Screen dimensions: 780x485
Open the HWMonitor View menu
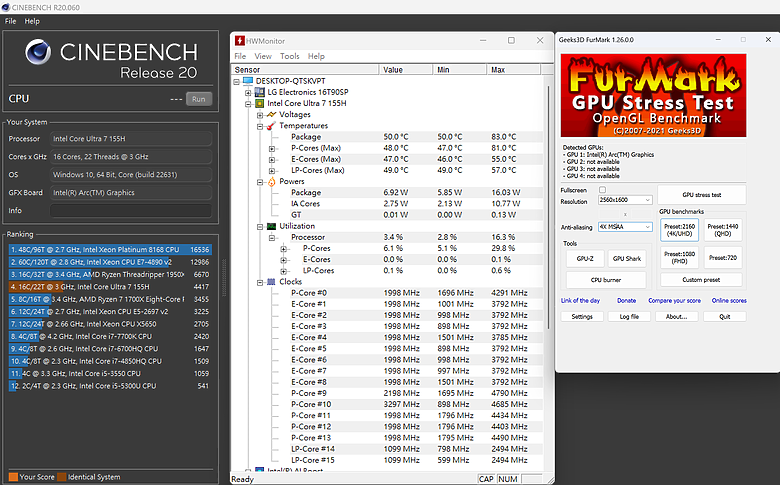[x=263, y=56]
